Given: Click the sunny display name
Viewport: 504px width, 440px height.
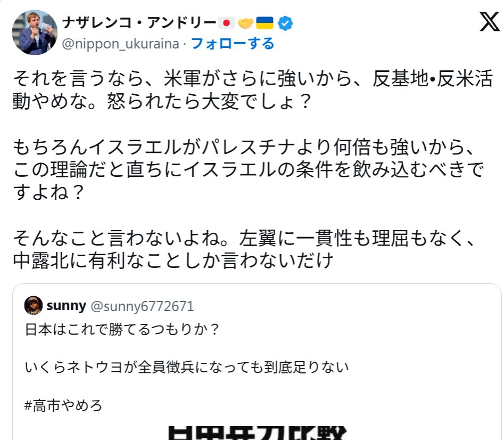Looking at the screenshot, I should 66,306.
